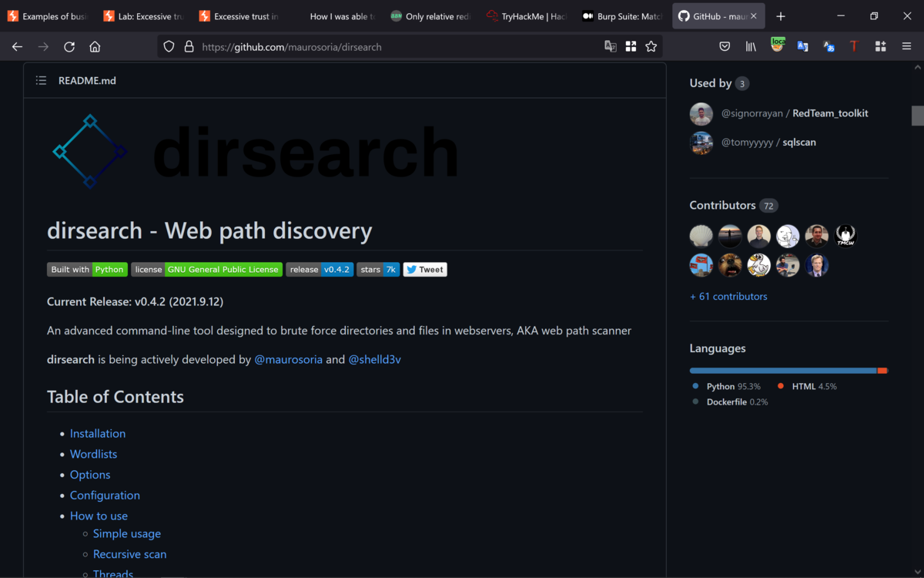Click the translate page icon in address bar
Screen dimensions: 924x578
[611, 46]
